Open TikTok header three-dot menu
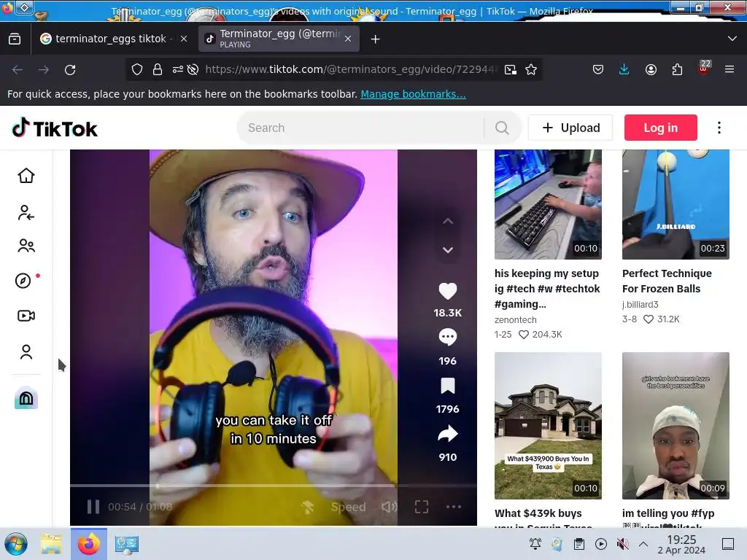The image size is (747, 560). [719, 128]
